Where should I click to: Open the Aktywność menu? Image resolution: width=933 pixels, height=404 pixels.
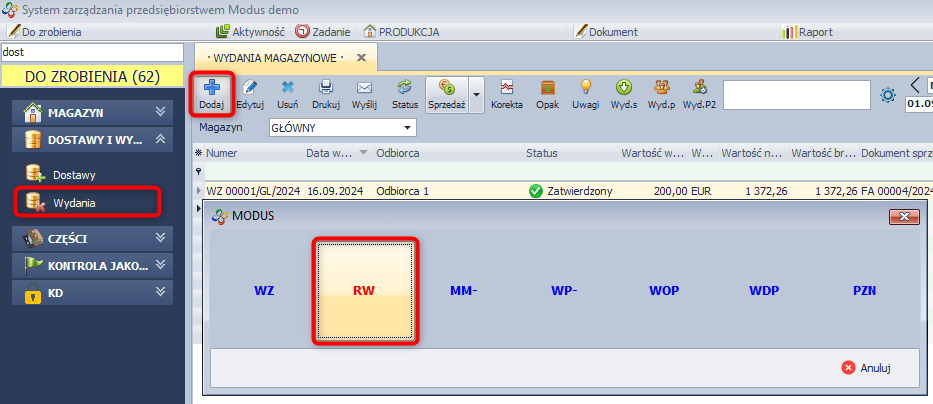click(x=251, y=32)
